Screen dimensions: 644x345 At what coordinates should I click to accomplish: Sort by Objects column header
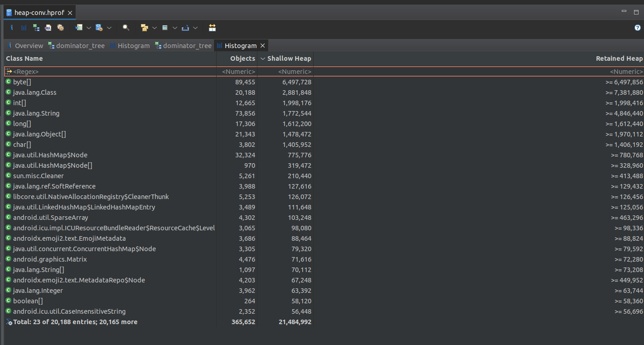tap(237, 58)
